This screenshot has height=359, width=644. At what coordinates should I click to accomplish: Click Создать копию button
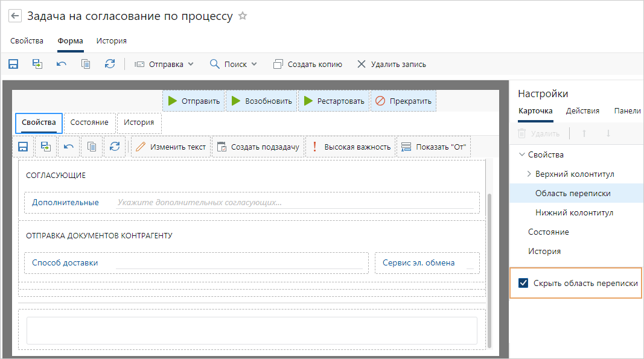tap(308, 64)
